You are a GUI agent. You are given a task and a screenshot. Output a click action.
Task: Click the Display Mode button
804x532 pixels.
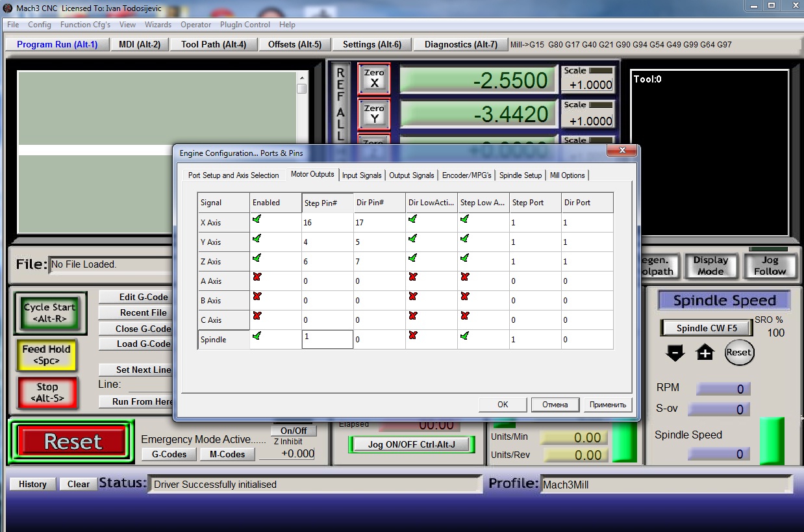pyautogui.click(x=710, y=266)
